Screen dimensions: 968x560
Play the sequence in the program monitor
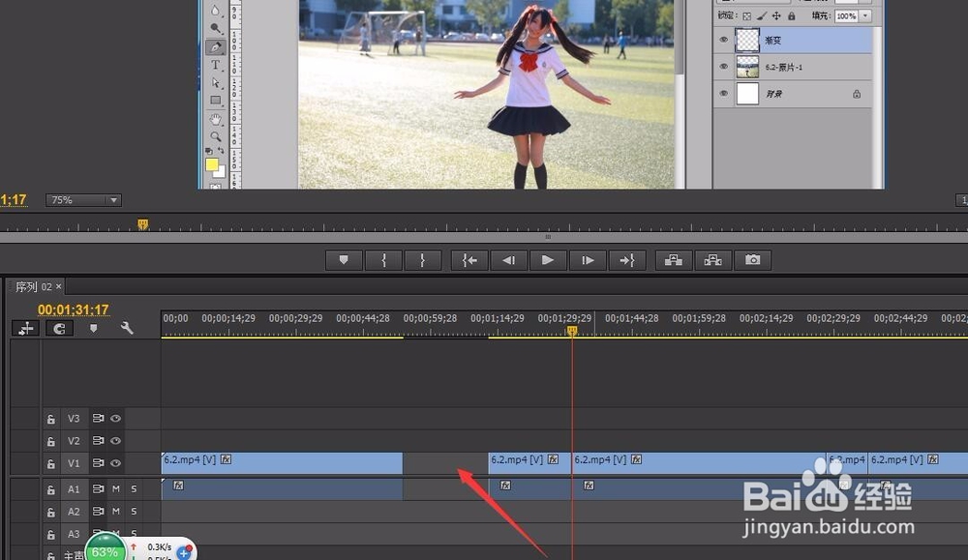pos(548,260)
